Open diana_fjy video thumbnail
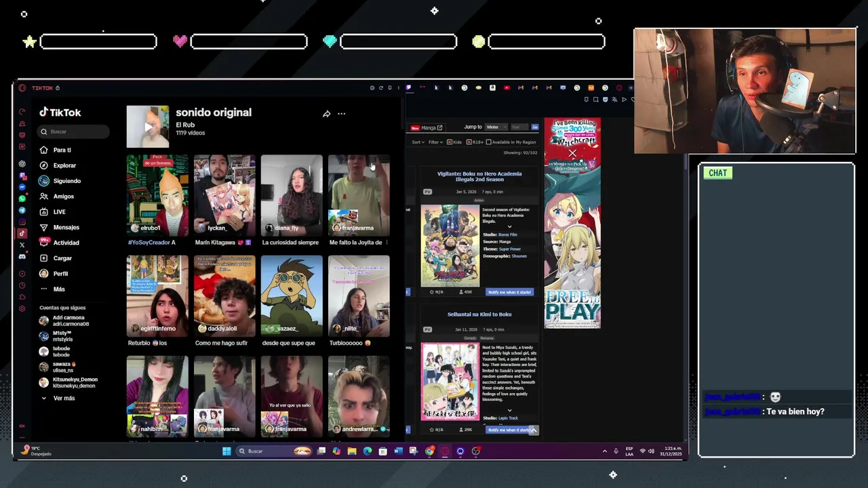This screenshot has width=868, height=488. (292, 195)
